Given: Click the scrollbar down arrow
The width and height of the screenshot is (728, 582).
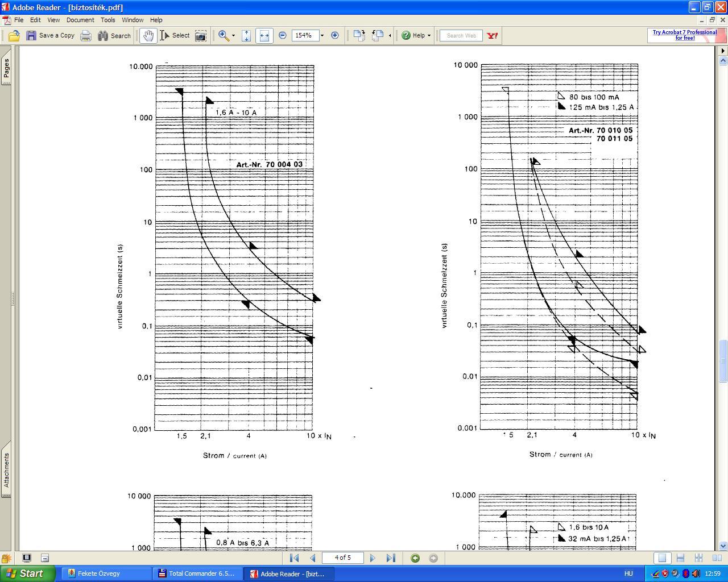Looking at the screenshot, I should (x=723, y=546).
